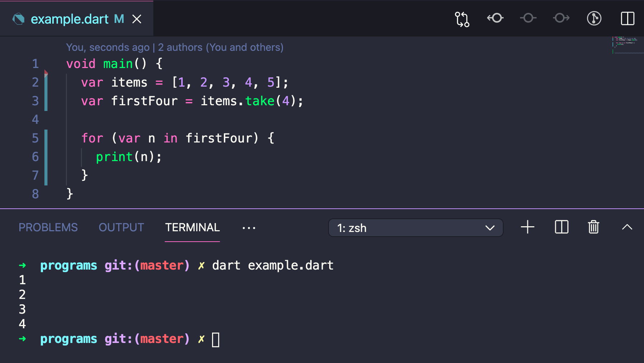Open the panel more actions ellipsis
644x363 pixels.
(249, 228)
